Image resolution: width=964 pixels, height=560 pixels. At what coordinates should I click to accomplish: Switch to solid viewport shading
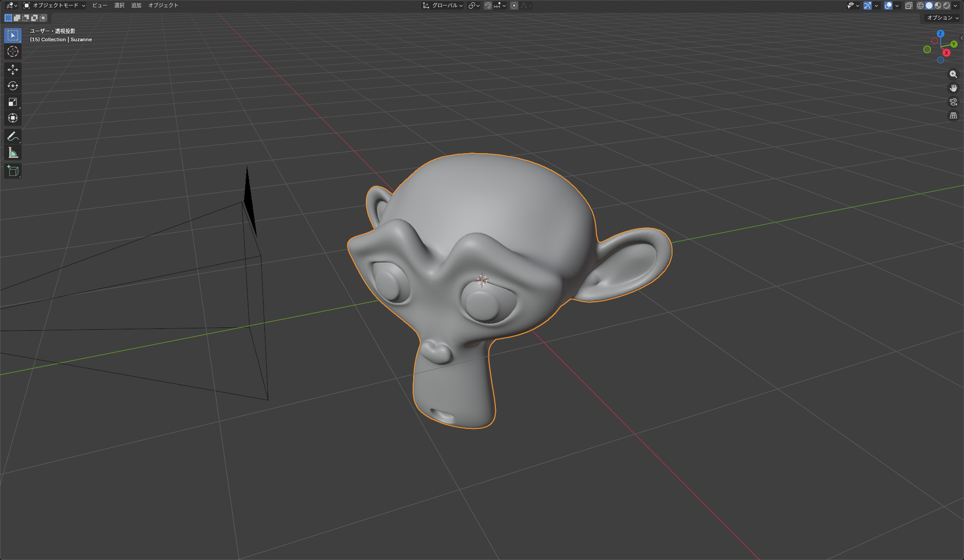click(929, 6)
